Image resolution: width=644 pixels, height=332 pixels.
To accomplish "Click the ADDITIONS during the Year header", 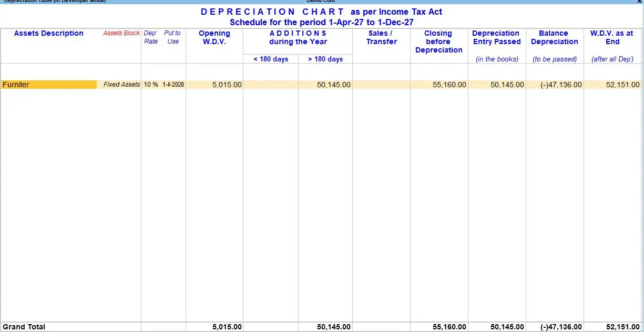I will pyautogui.click(x=298, y=37).
